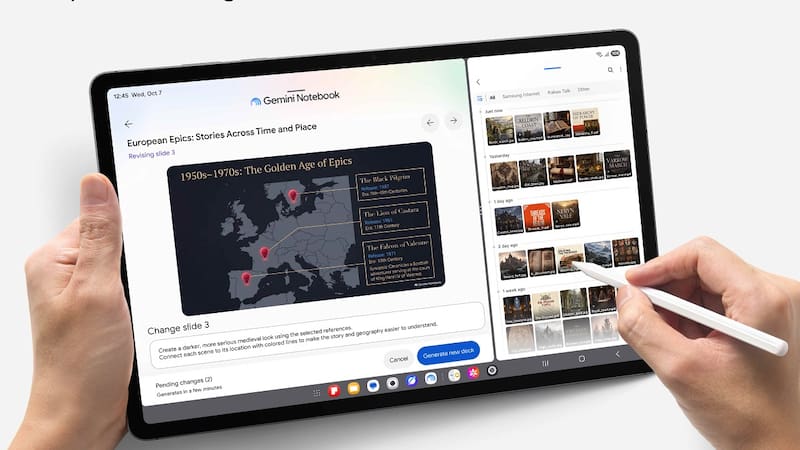Tap the system Back navigation button
800x450 pixels.
click(617, 354)
